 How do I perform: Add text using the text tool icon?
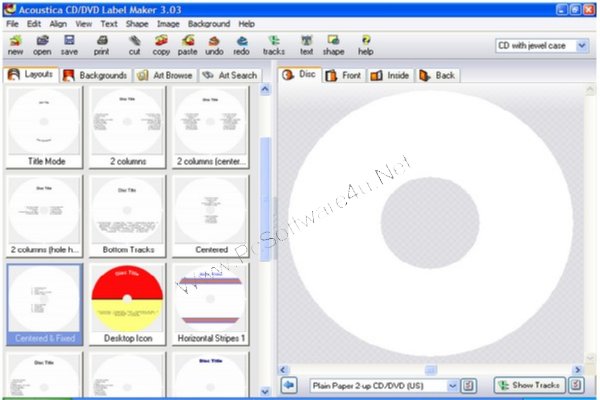pyautogui.click(x=307, y=45)
